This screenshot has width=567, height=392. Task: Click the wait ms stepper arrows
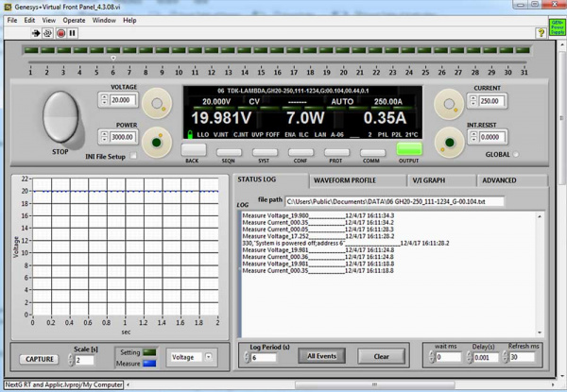pyautogui.click(x=432, y=357)
